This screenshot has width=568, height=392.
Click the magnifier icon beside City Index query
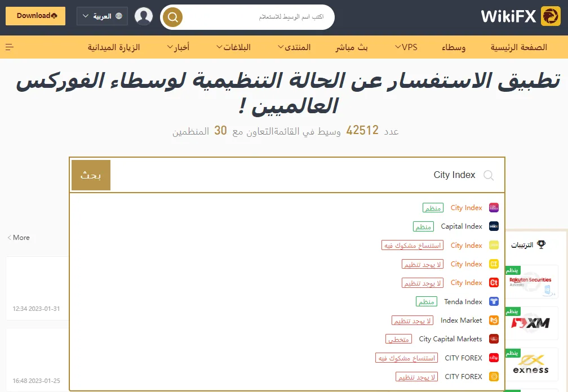(489, 175)
